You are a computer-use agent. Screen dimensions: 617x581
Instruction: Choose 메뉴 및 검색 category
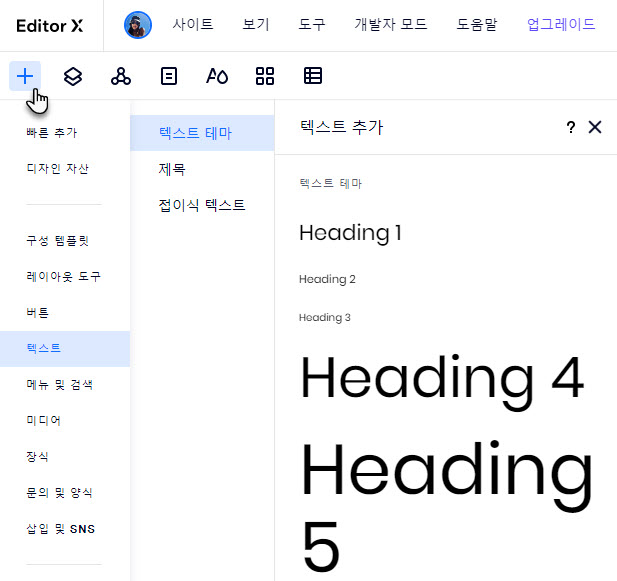59,384
